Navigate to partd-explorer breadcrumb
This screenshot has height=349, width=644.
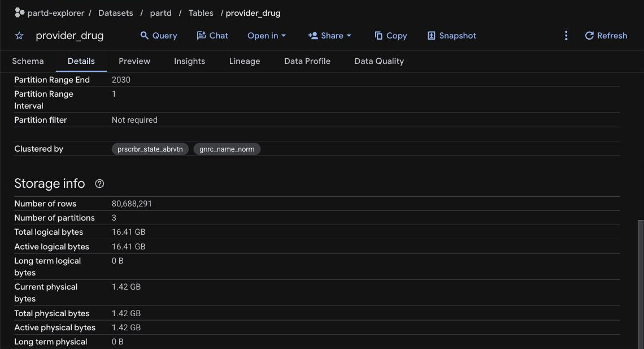[56, 13]
